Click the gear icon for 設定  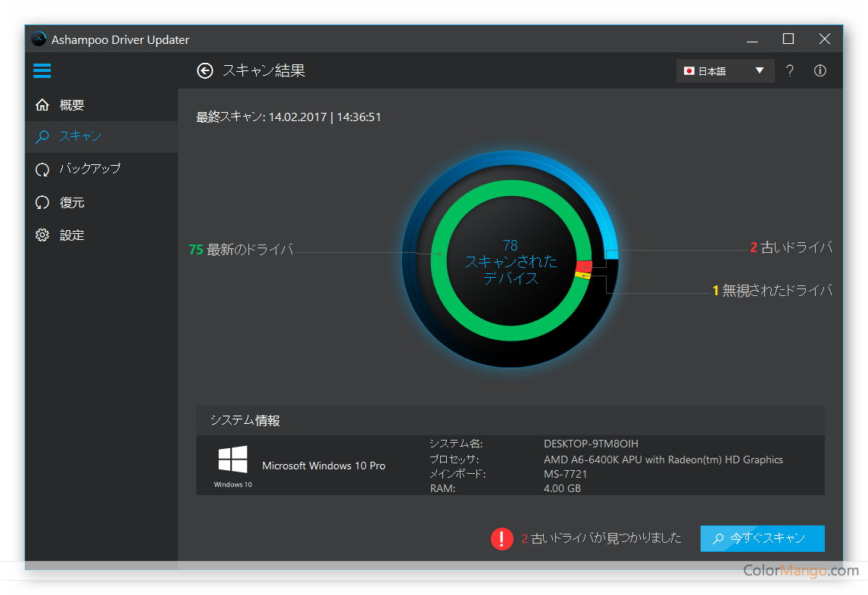click(x=42, y=235)
